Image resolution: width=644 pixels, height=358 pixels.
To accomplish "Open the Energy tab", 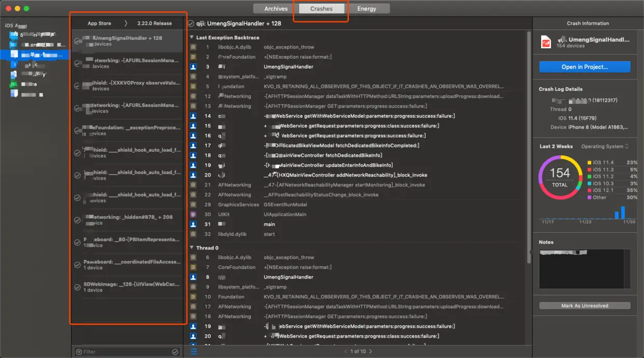I will point(367,8).
